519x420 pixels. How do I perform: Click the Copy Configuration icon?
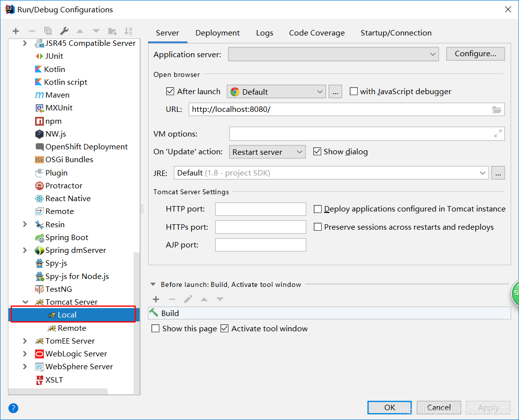[48, 31]
